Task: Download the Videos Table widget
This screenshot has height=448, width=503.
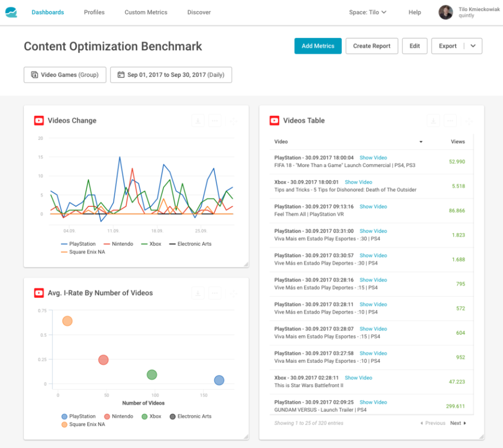Action: pos(433,121)
